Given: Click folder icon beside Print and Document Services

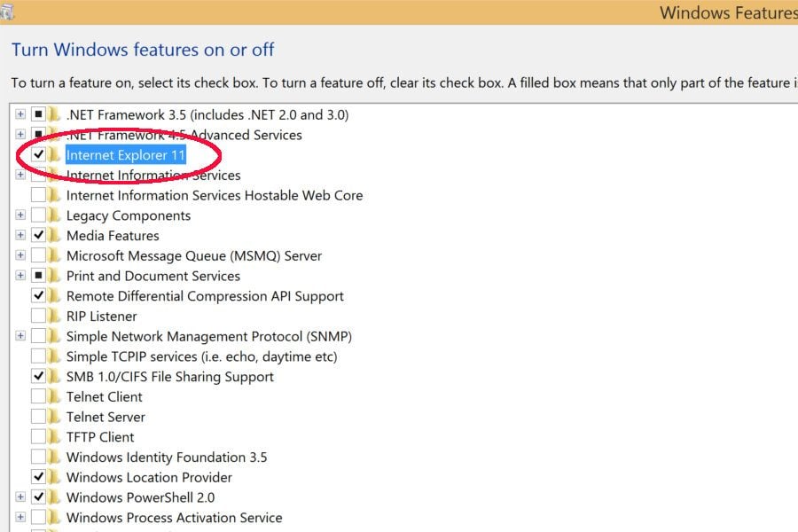Looking at the screenshot, I should pos(54,276).
